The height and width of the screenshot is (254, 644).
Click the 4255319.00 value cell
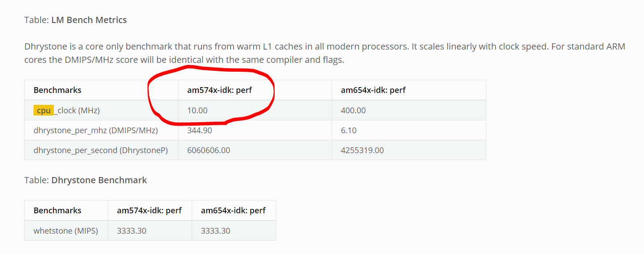(x=363, y=150)
